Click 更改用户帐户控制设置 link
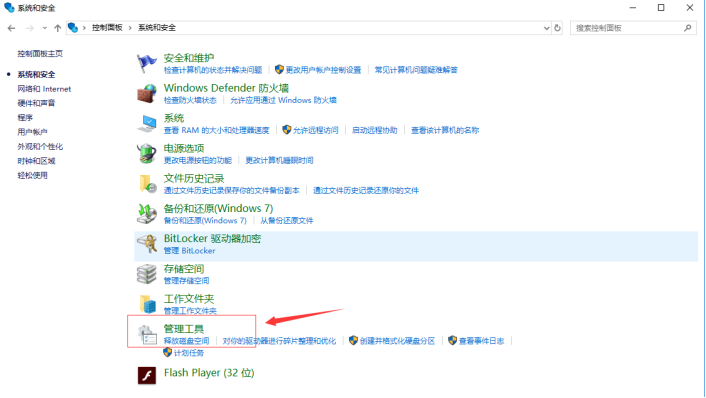This screenshot has width=706, height=398. click(x=323, y=70)
